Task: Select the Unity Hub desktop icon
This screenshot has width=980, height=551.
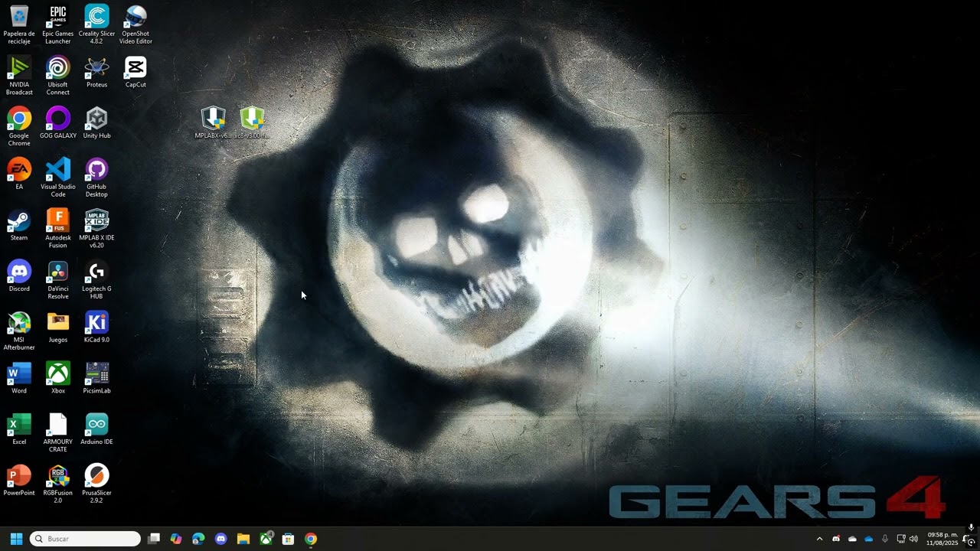Action: tap(96, 122)
